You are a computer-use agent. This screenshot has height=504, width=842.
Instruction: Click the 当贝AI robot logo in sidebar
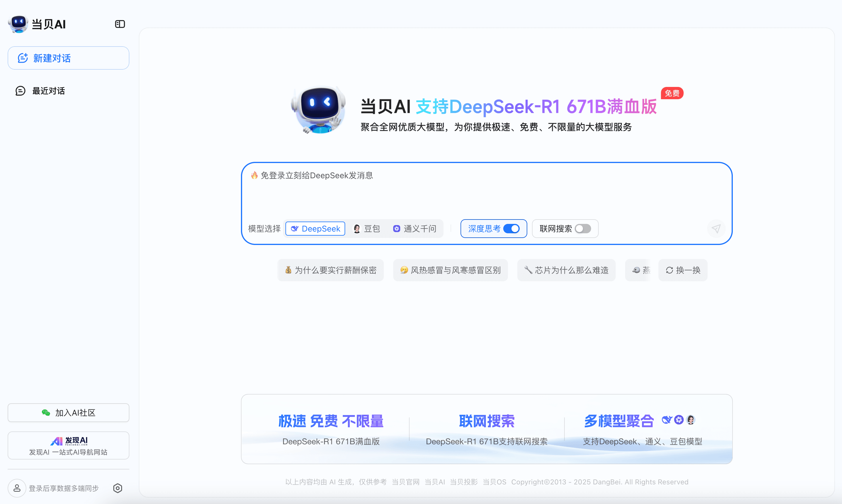[x=18, y=24]
